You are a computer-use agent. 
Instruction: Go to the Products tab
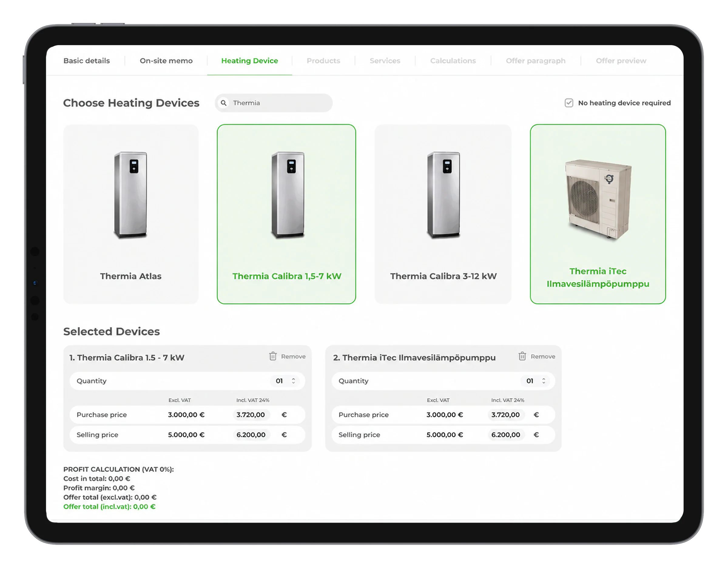(x=323, y=61)
